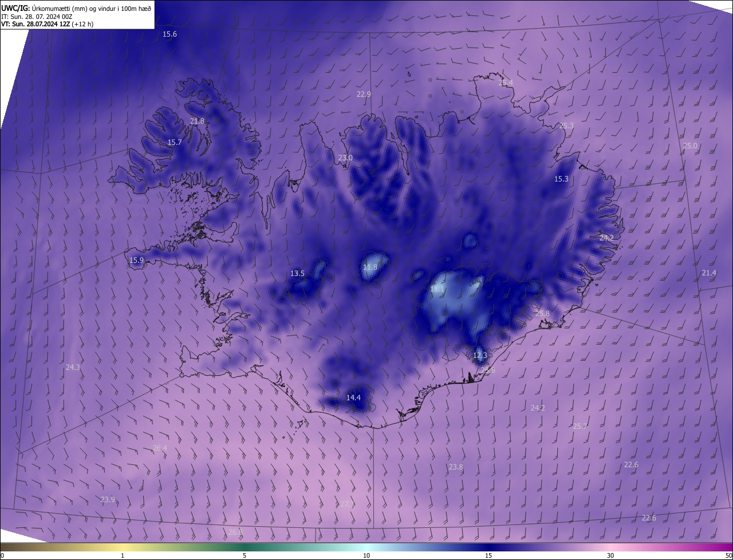Click the 21.8 value in the Westfjords
Screen dimensions: 733x560
point(197,121)
